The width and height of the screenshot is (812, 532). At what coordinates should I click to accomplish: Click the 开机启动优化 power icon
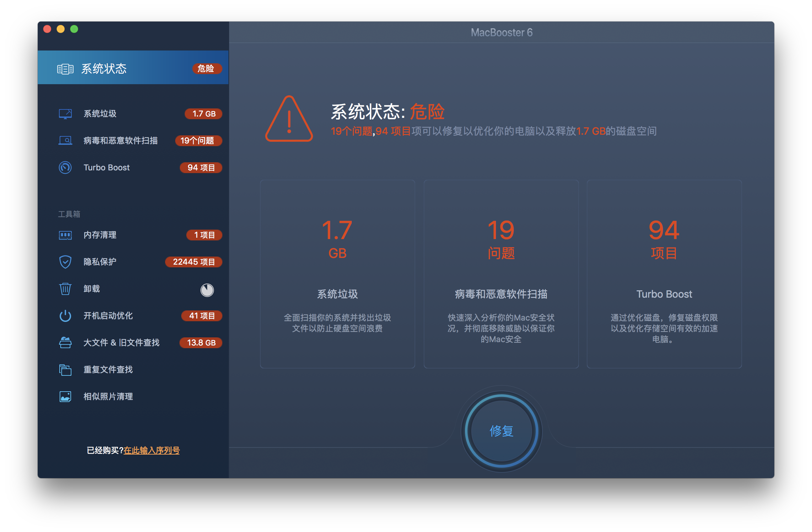tap(65, 316)
